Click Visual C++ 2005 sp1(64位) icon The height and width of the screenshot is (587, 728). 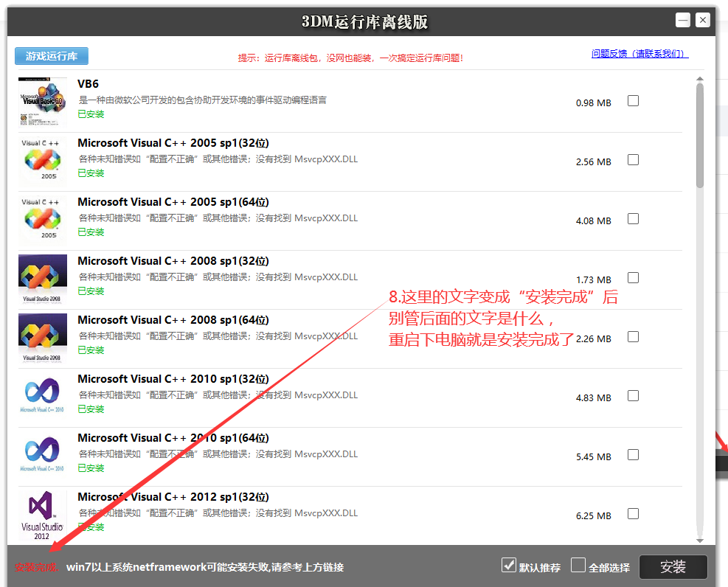tap(43, 220)
